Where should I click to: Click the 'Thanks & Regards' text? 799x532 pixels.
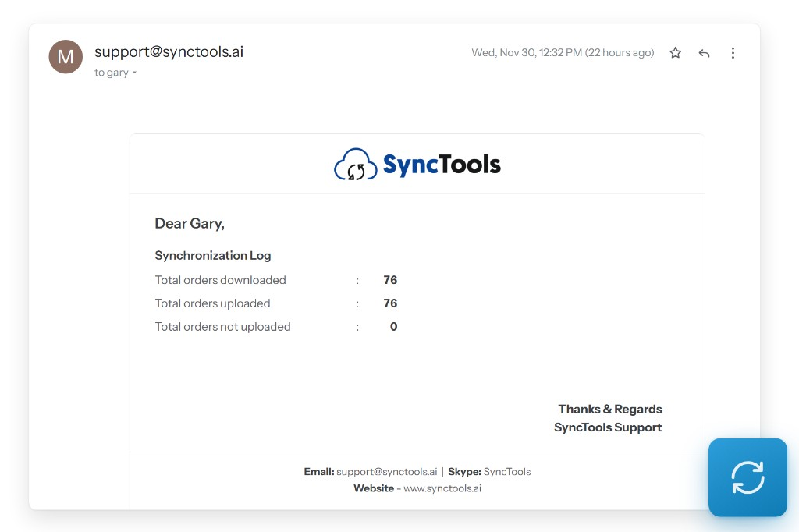click(610, 410)
